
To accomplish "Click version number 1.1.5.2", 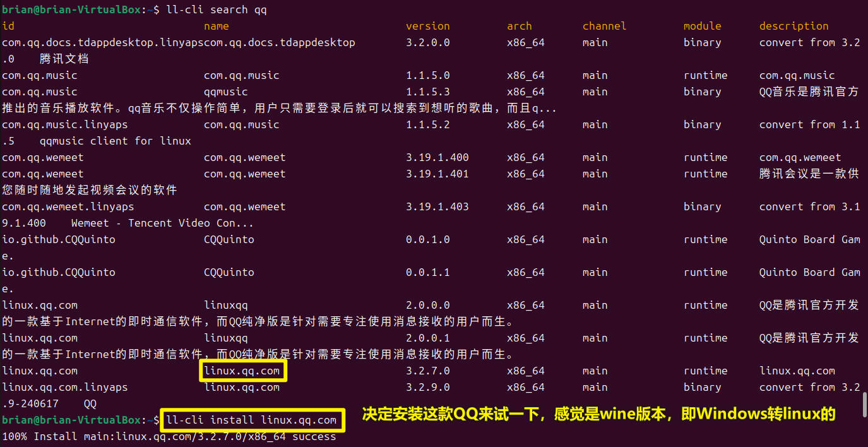I will tap(428, 125).
